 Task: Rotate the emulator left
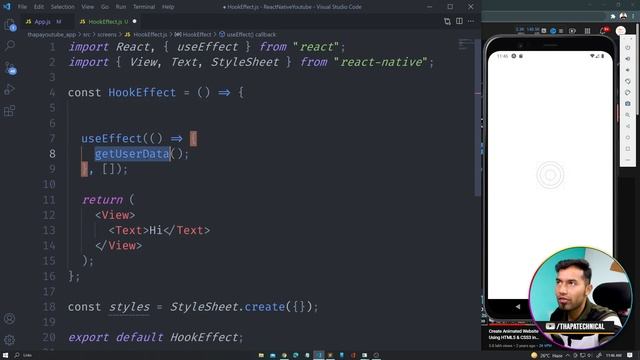tap(628, 81)
